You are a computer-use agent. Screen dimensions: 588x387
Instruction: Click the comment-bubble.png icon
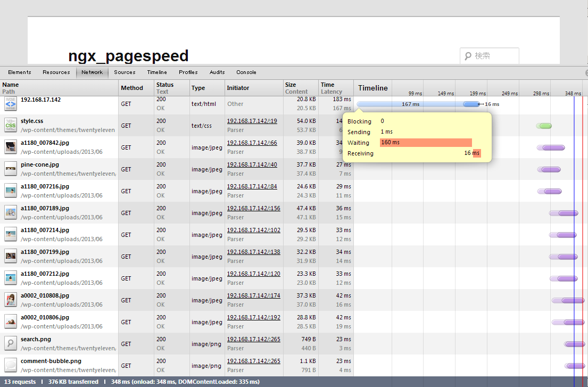pyautogui.click(x=11, y=365)
